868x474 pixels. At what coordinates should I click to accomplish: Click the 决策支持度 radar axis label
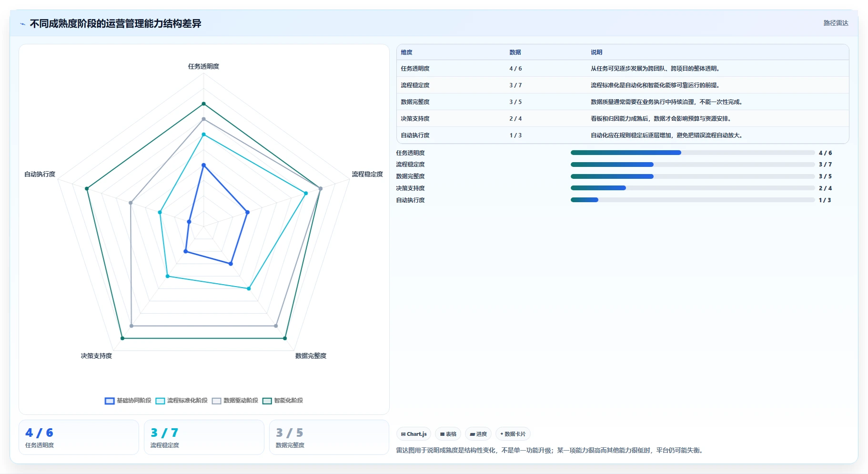coord(96,356)
